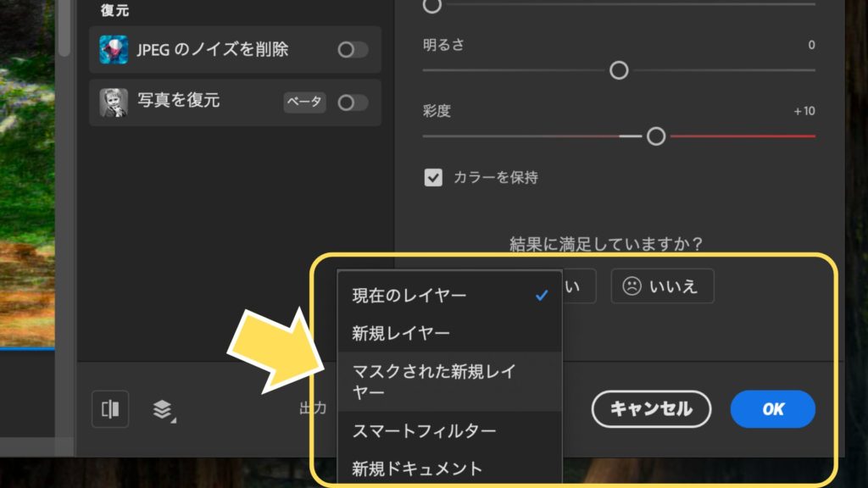Toggle the before/after preview split icon
The height and width of the screenshot is (488, 868).
point(110,409)
